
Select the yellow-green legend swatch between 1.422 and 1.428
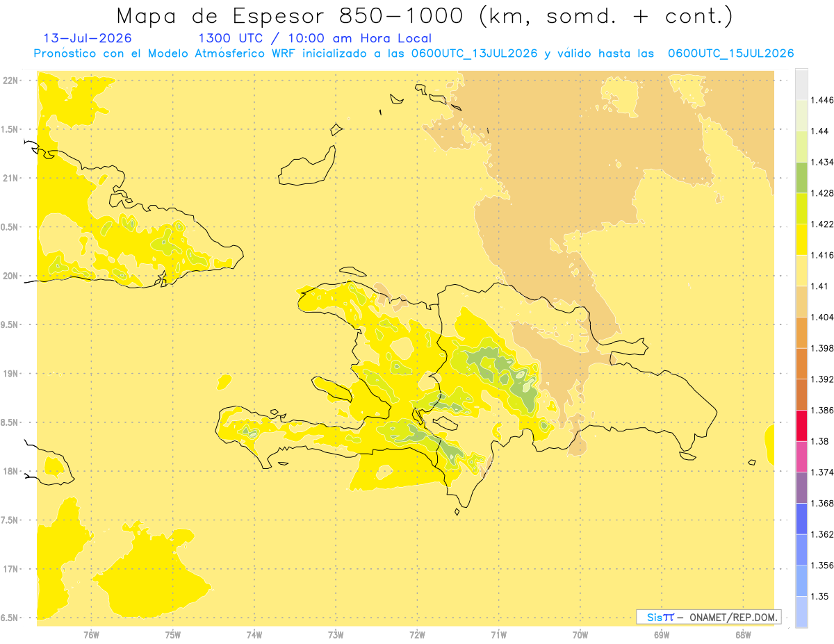click(x=801, y=208)
